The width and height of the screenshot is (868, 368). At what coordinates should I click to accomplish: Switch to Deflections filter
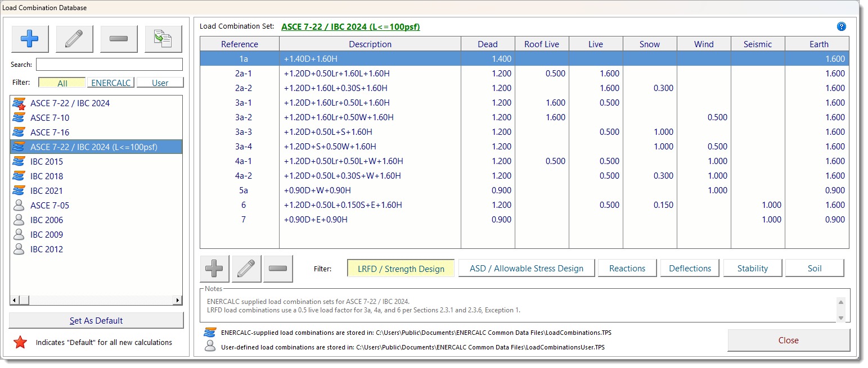coord(690,269)
